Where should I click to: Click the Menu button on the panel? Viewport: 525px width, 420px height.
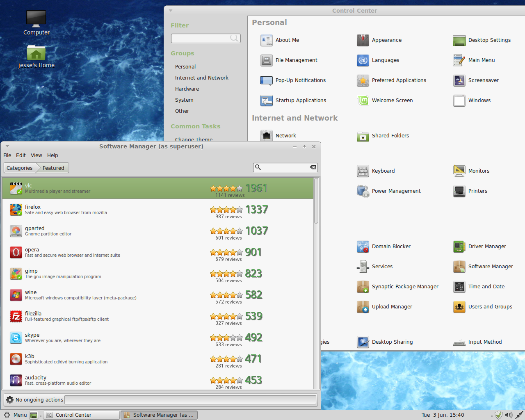click(16, 415)
